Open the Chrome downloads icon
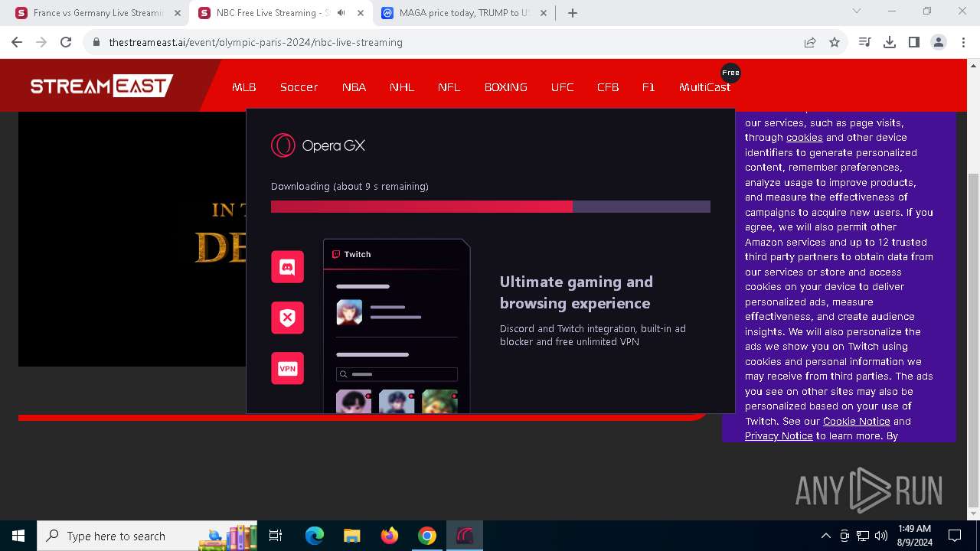This screenshot has width=980, height=551. [889, 42]
